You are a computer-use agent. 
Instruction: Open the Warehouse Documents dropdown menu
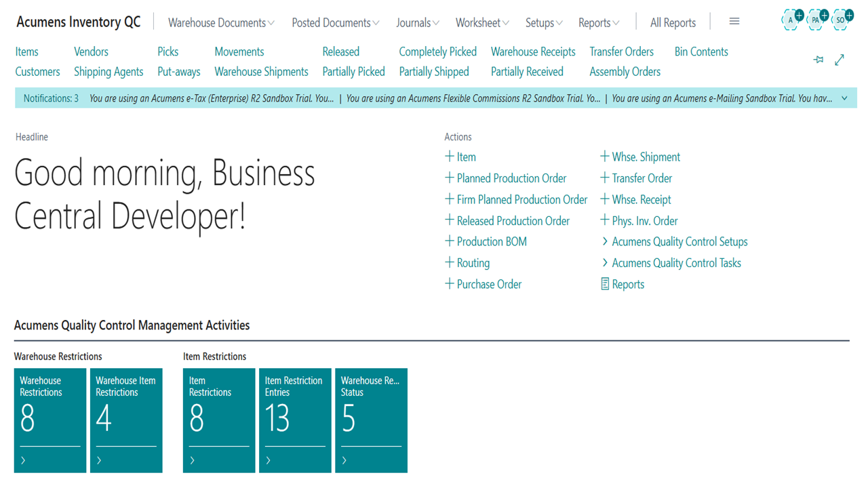pos(221,23)
